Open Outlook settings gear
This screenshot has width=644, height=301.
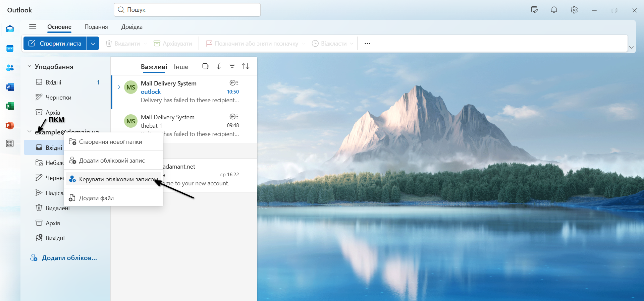coord(574,10)
